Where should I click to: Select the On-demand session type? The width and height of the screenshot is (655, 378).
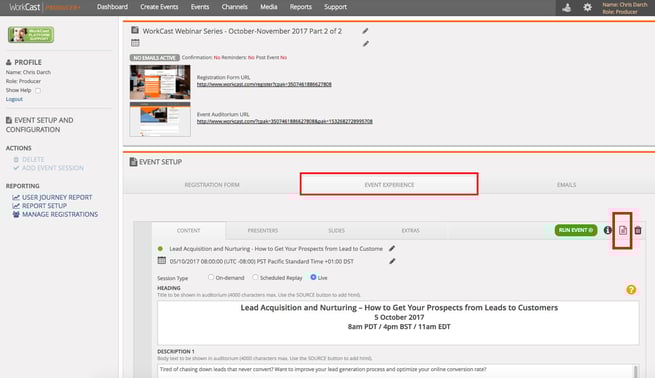(211, 277)
